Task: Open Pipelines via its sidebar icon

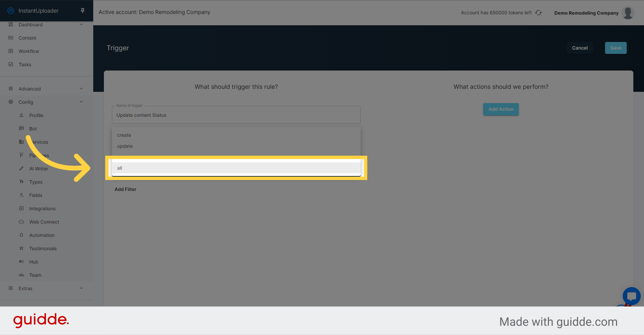Action: coord(21,155)
